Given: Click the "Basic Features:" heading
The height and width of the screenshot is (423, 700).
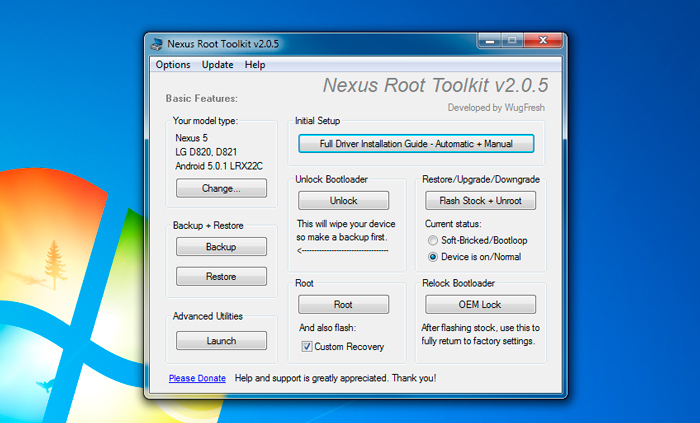Looking at the screenshot, I should point(202,99).
